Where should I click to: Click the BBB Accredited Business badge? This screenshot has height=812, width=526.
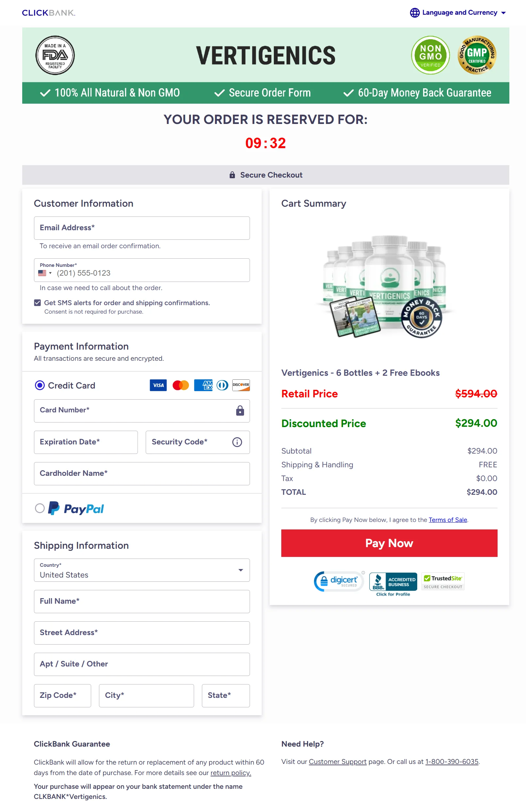(393, 582)
